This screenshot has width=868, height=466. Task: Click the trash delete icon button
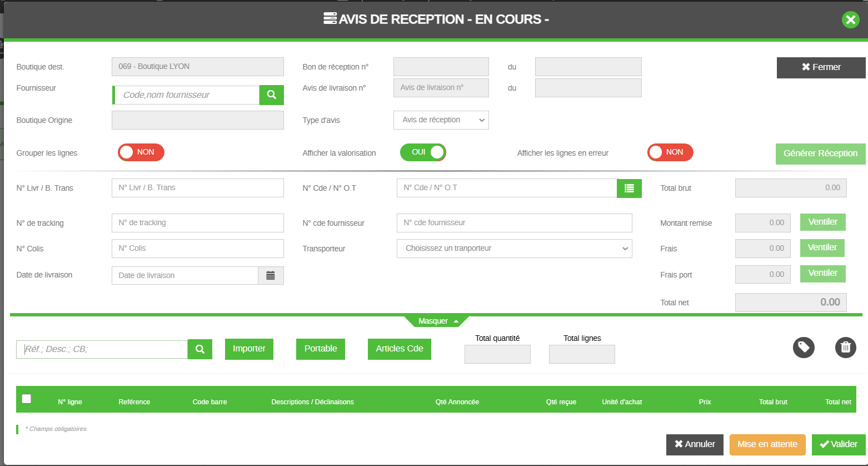coord(845,348)
